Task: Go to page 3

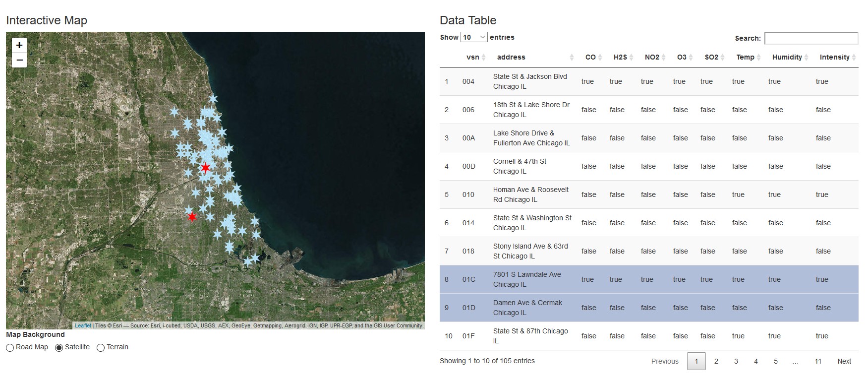Action: pos(736,361)
